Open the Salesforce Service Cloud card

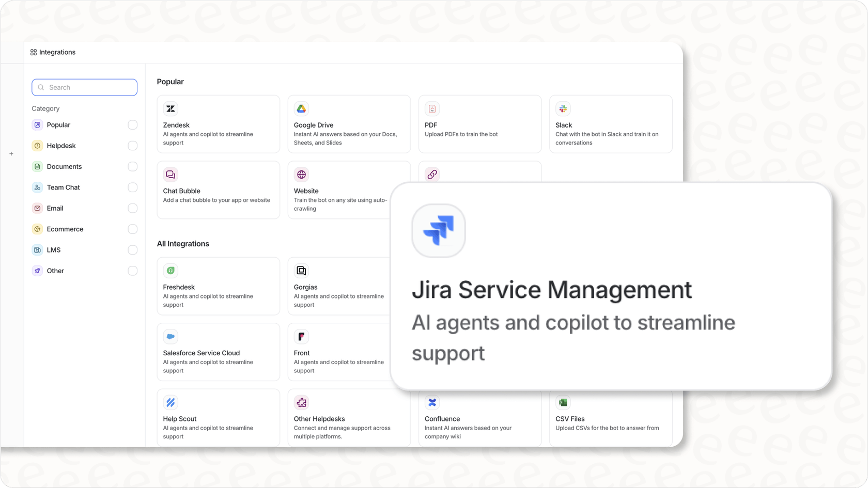(218, 352)
